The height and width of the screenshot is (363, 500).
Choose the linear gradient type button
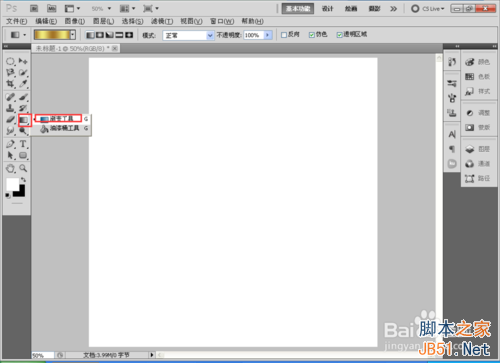90,35
